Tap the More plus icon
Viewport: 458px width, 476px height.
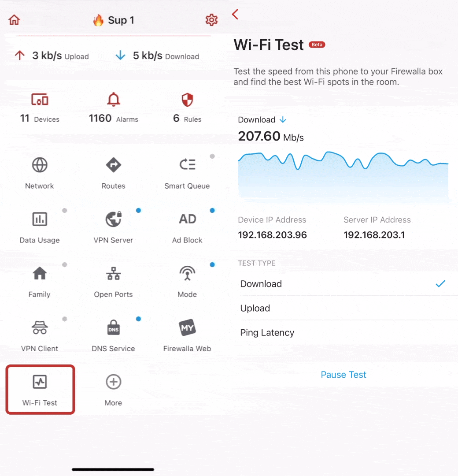(114, 382)
